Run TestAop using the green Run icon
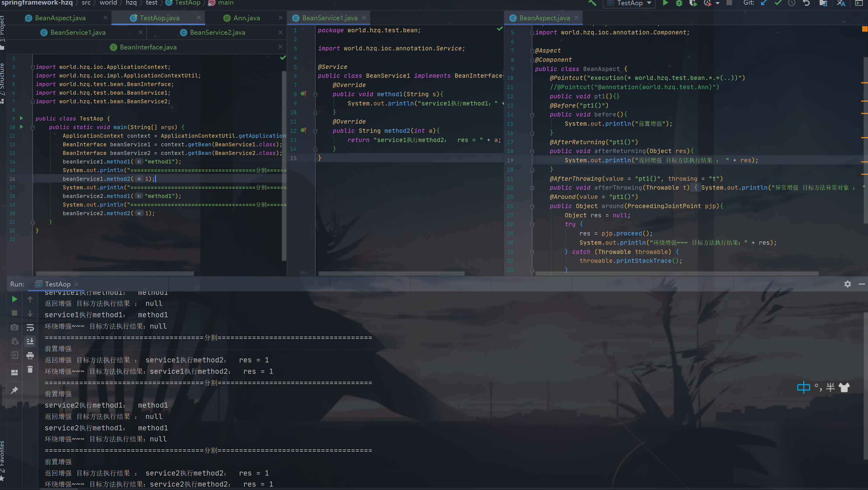Viewport: 868px width, 490px height. (666, 3)
